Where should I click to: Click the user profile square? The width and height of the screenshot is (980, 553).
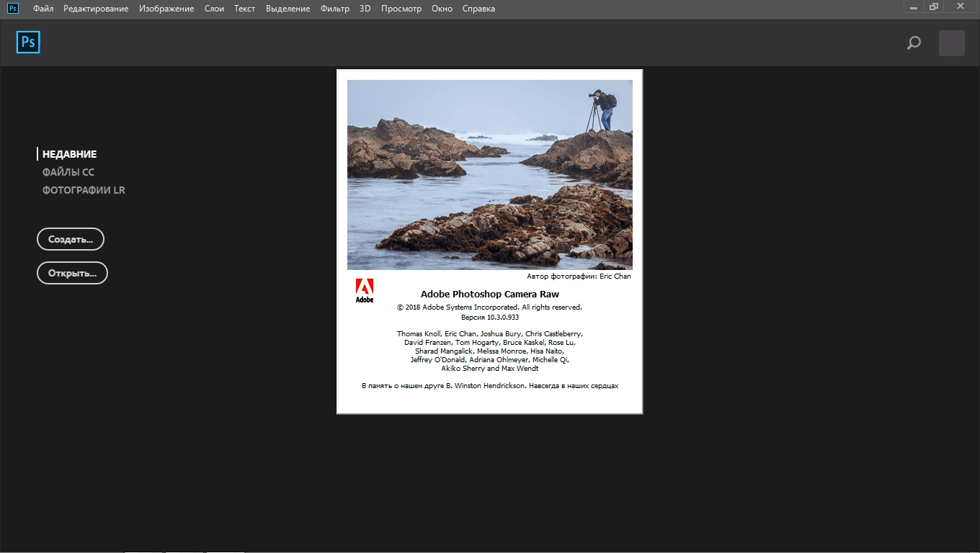(952, 43)
